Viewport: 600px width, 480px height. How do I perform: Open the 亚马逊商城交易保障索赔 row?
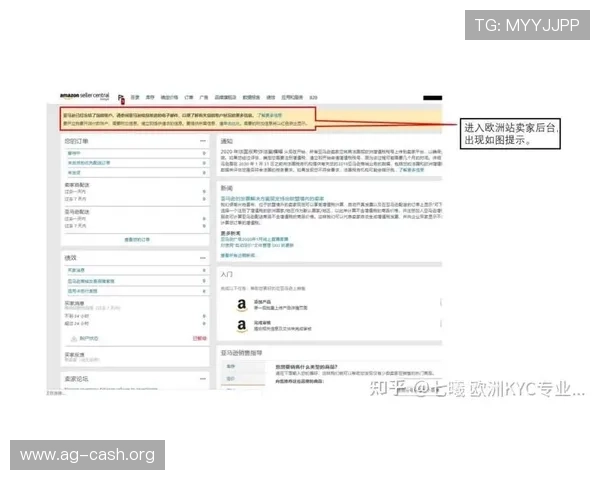click(x=137, y=281)
